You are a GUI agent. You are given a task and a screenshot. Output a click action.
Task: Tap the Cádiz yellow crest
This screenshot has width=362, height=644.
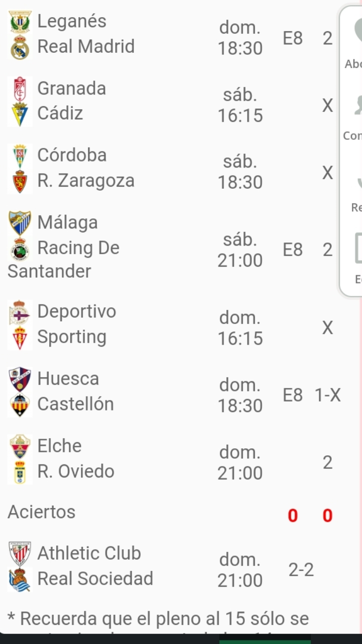20,114
